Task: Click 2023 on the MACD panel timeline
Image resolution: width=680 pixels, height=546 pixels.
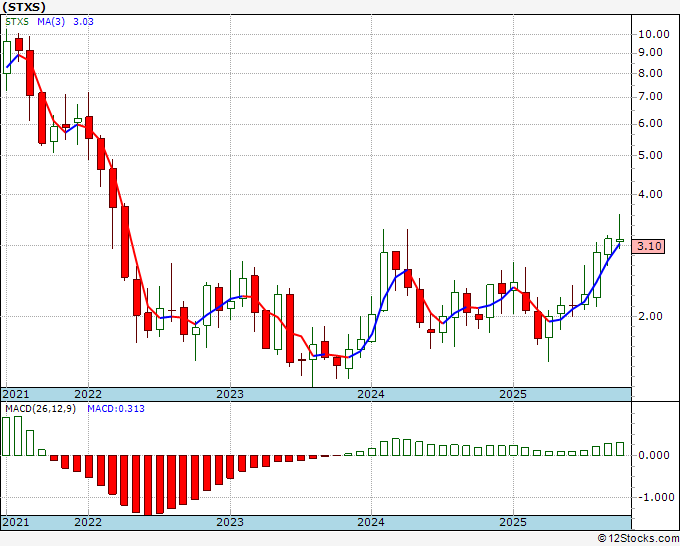Action: [230, 522]
